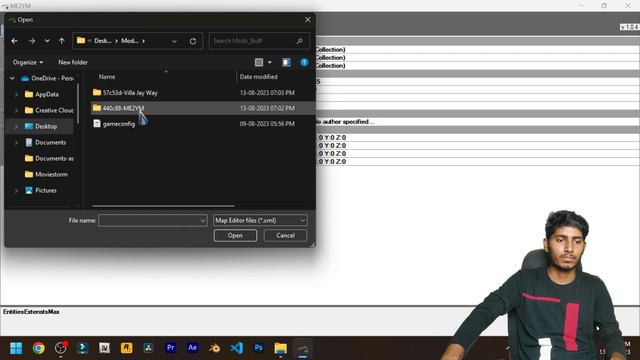Toggle the preview pane
Screen dimensions: 640x360
[x=287, y=62]
